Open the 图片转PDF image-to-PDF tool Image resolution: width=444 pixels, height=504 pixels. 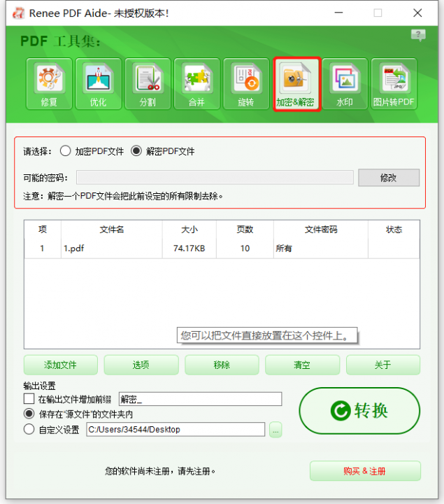click(x=394, y=84)
